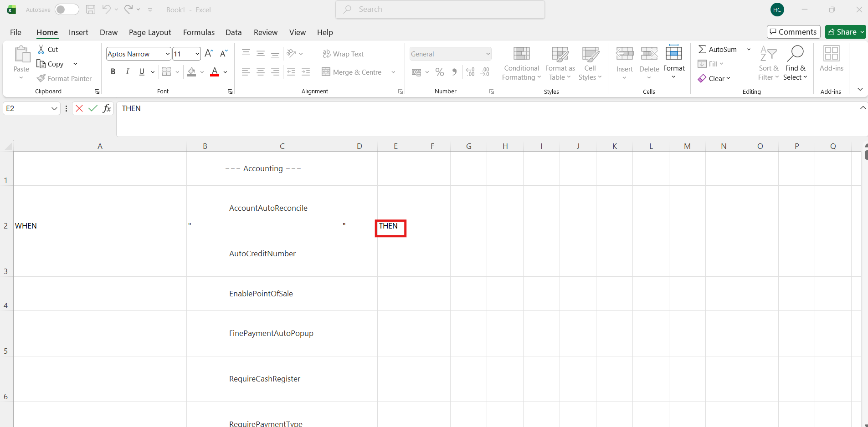The height and width of the screenshot is (427, 868).
Task: Apply the red font color swatch
Action: pyautogui.click(x=215, y=71)
